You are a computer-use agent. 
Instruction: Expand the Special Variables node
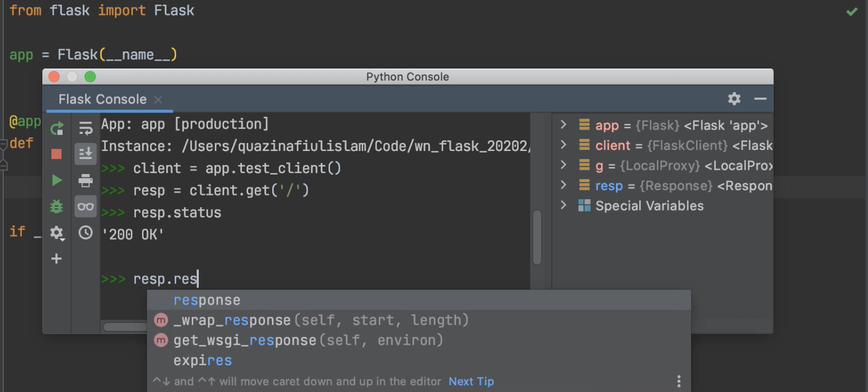[x=563, y=206]
